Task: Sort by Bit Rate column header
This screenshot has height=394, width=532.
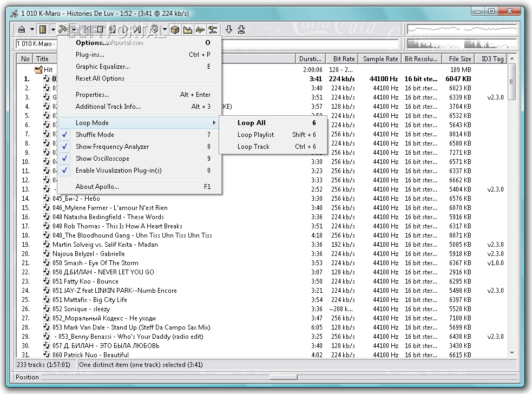Action: click(x=342, y=58)
